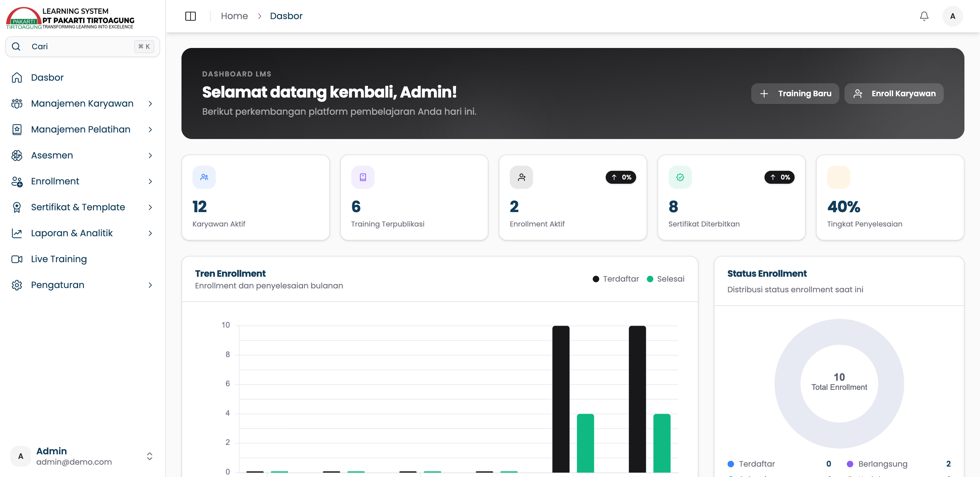Expand Enrollment submenu chevron
Screen dimensions: 980x477
click(x=150, y=181)
